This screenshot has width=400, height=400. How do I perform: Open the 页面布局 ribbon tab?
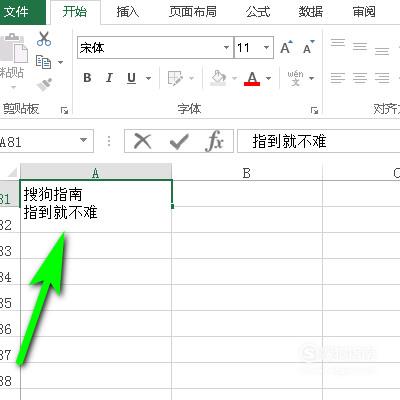point(193,12)
